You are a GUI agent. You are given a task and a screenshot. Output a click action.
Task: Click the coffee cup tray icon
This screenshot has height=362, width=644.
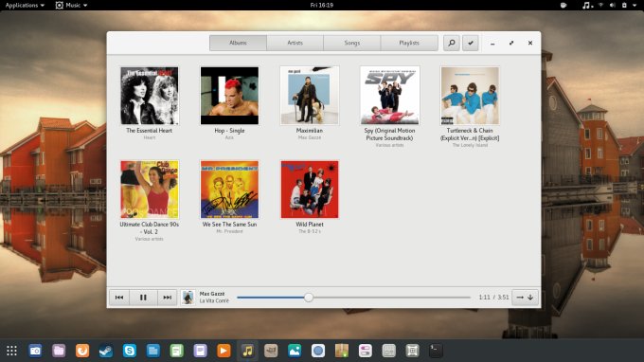tap(563, 6)
